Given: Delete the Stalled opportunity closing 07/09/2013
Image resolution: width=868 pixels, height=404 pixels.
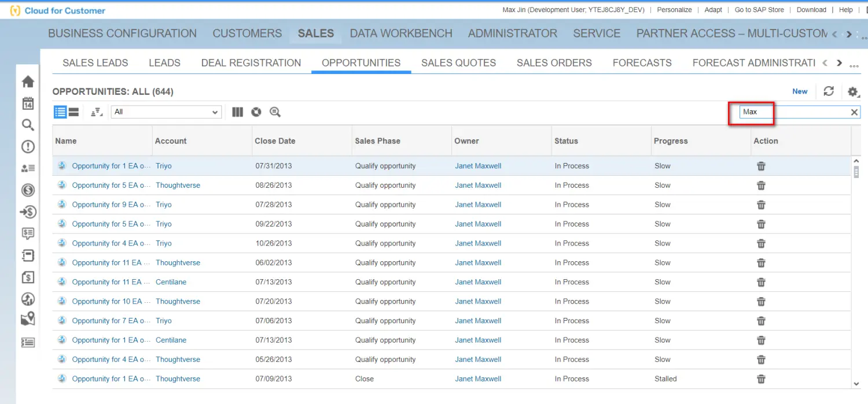Looking at the screenshot, I should pos(761,379).
